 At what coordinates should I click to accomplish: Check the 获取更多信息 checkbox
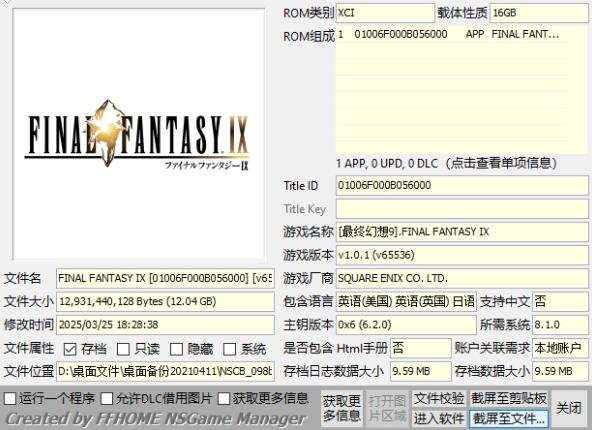click(x=224, y=398)
